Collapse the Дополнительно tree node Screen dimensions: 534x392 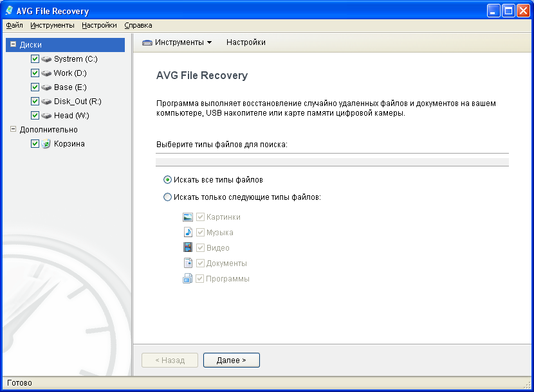click(x=14, y=129)
